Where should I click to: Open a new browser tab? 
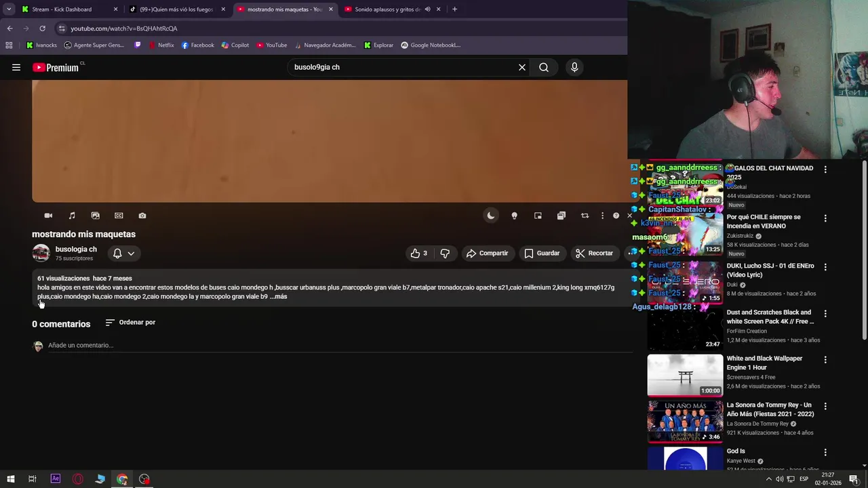click(454, 9)
